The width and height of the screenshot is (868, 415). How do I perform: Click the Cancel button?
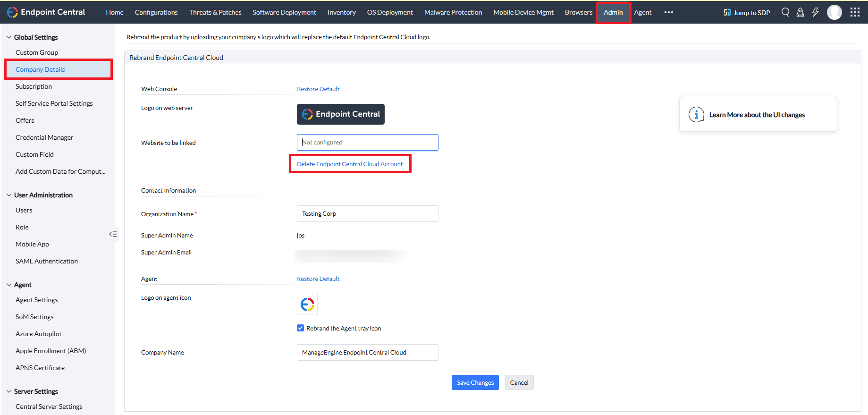click(519, 382)
